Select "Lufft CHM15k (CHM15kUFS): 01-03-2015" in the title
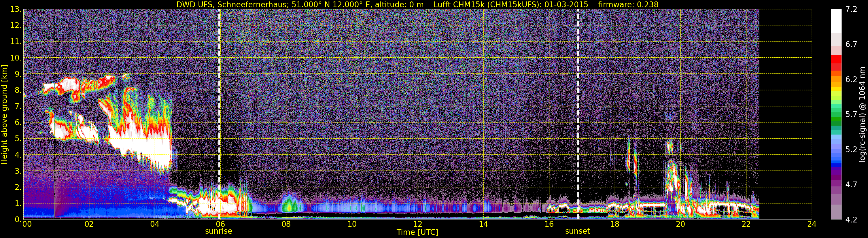Image resolution: width=868 pixels, height=238 pixels. point(511,4)
